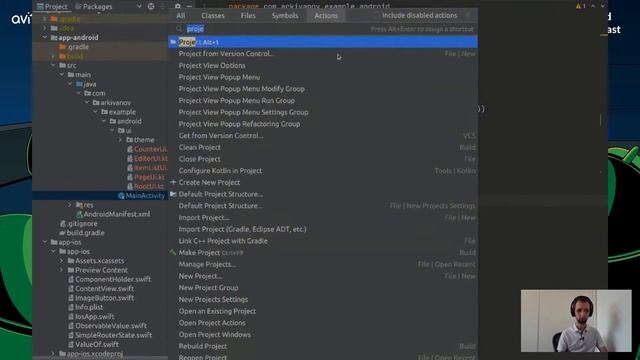Screen dimensions: 640x360
Task: Collapse the src folder node
Action: coord(53,65)
